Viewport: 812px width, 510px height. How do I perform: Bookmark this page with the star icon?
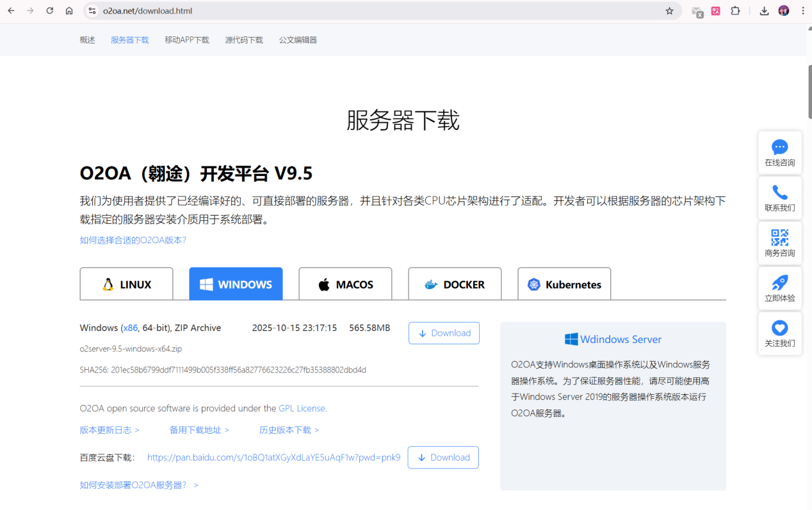pos(669,11)
